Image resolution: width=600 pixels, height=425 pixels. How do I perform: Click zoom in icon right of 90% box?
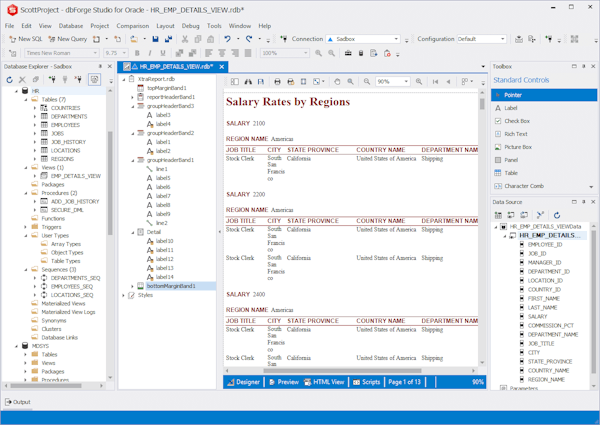click(x=419, y=81)
